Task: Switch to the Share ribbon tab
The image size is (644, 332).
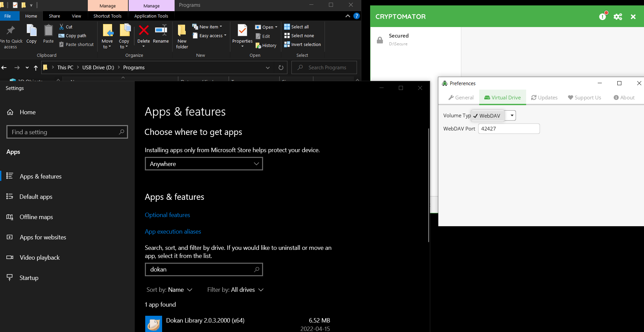Action: tap(54, 16)
